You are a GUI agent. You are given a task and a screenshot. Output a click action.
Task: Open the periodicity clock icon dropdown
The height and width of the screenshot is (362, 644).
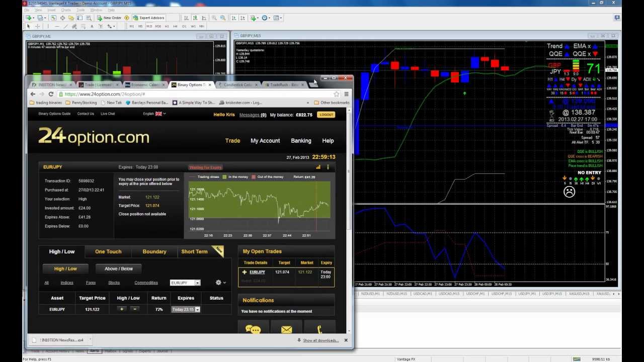(x=266, y=18)
